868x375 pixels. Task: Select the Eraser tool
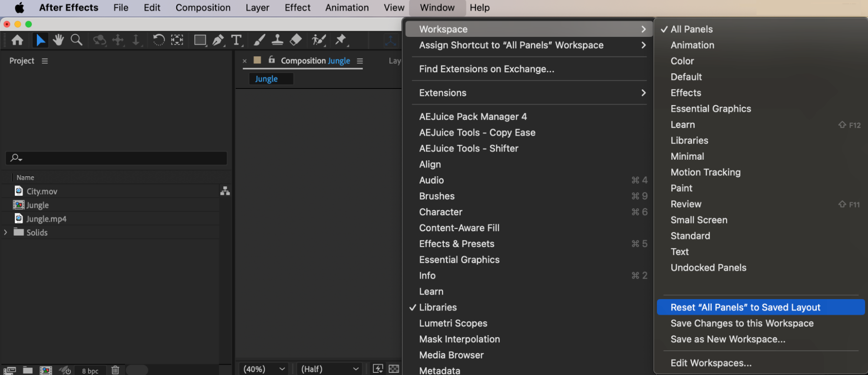click(x=296, y=40)
